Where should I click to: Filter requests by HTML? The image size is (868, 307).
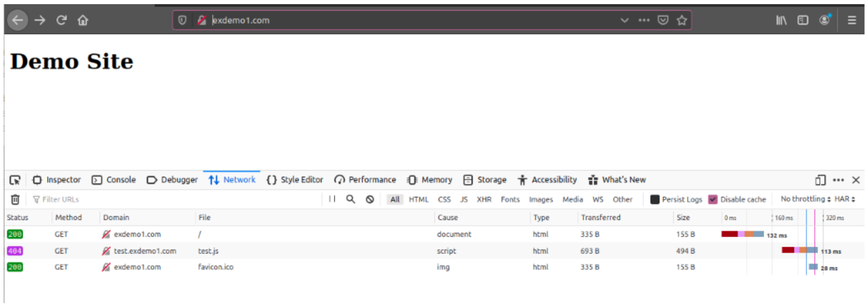pos(418,199)
